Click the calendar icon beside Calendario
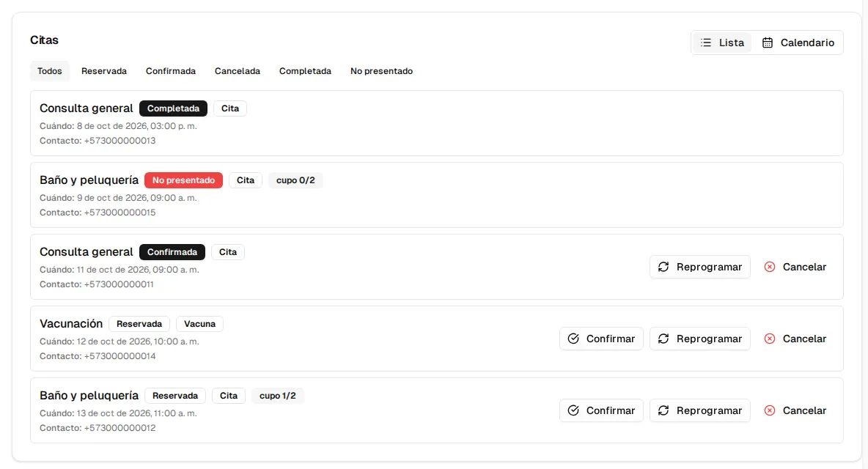Viewport: 868px width, 469px height. 768,43
